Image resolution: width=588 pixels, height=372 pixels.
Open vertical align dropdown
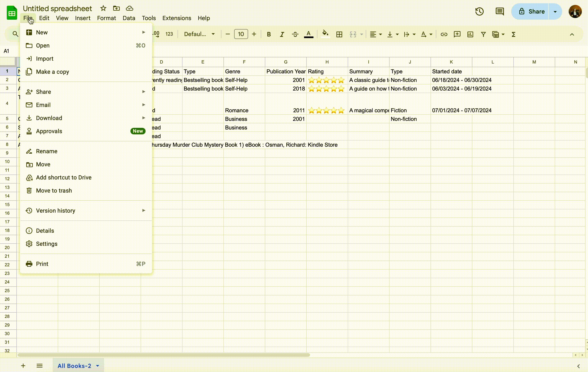tap(393, 34)
